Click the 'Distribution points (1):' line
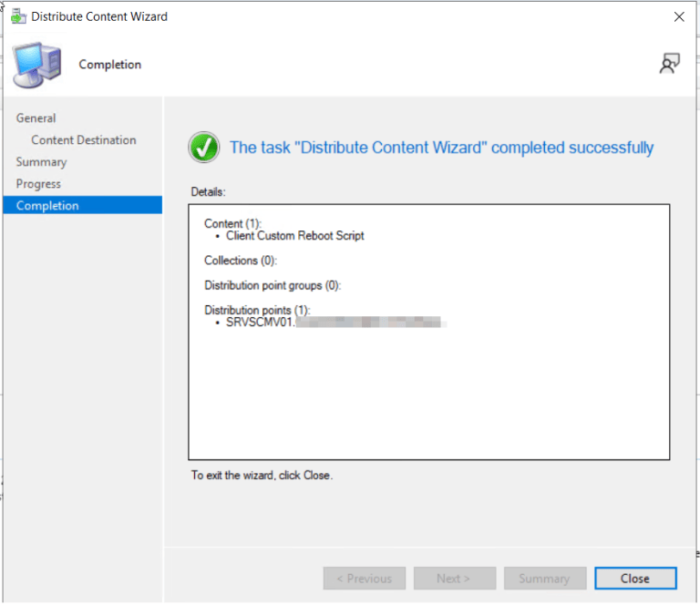 point(257,310)
